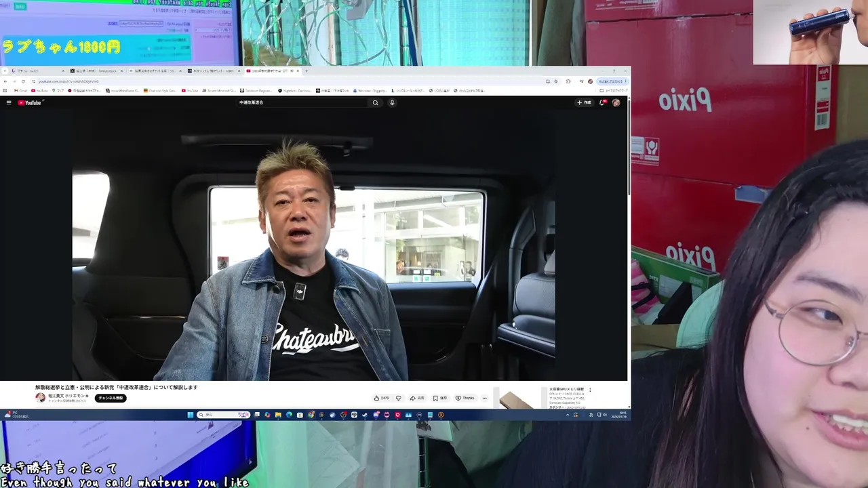868x488 pixels.
Task: Open the ad options three-dot menu
Action: (590, 390)
